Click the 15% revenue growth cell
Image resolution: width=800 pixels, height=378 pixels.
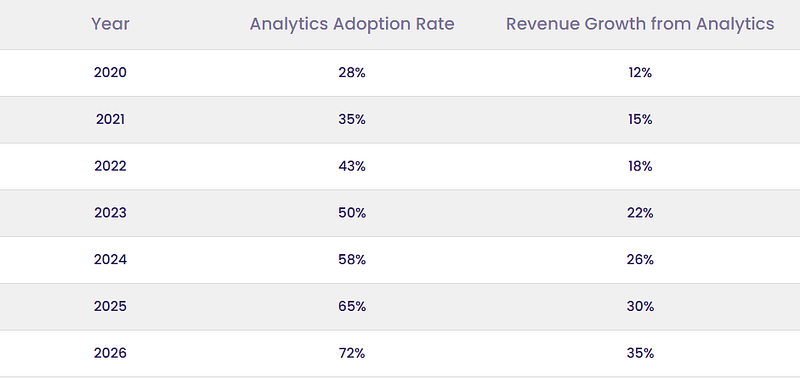pos(640,119)
